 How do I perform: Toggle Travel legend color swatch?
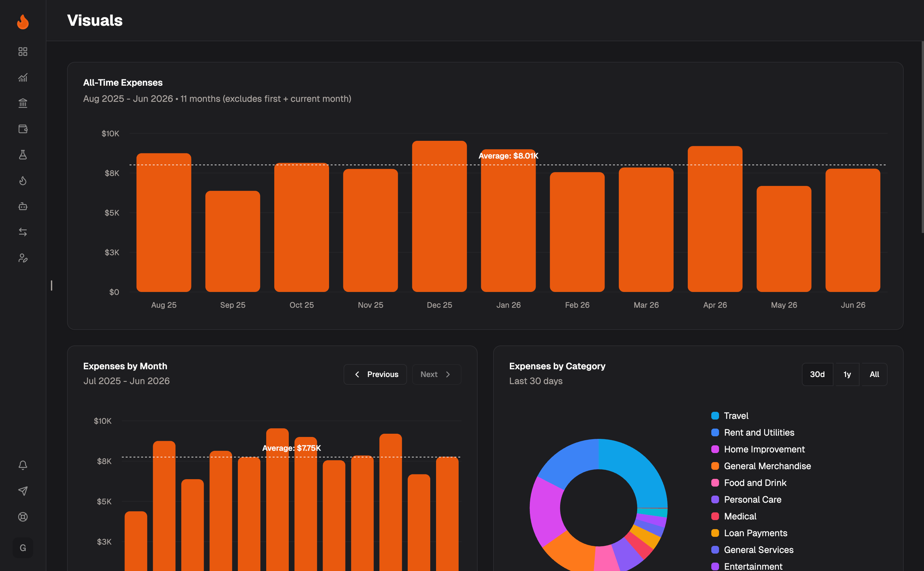(x=715, y=416)
